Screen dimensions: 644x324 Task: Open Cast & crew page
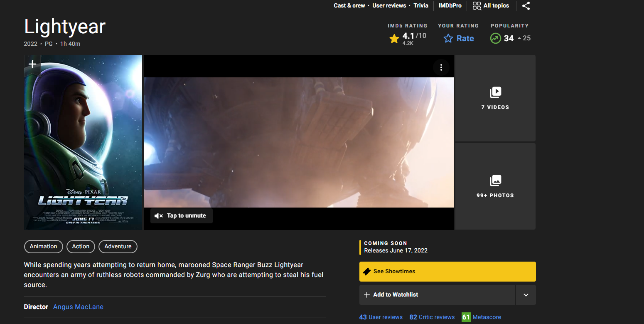pyautogui.click(x=349, y=6)
